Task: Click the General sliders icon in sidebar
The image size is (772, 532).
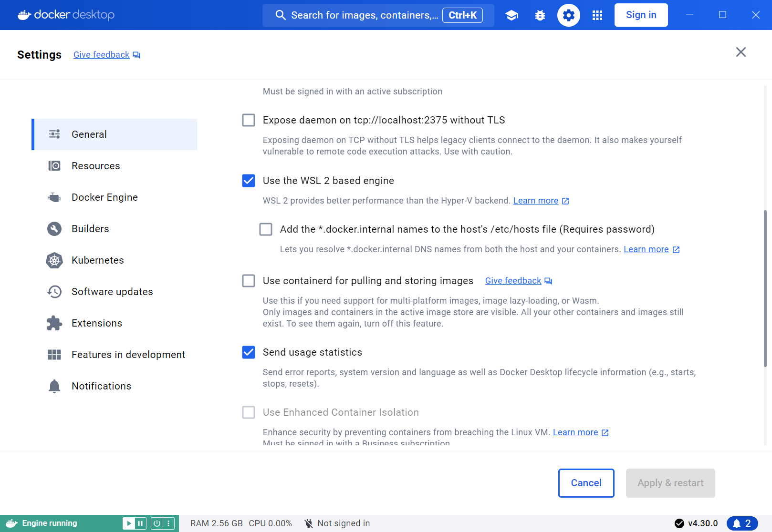Action: 54,134
